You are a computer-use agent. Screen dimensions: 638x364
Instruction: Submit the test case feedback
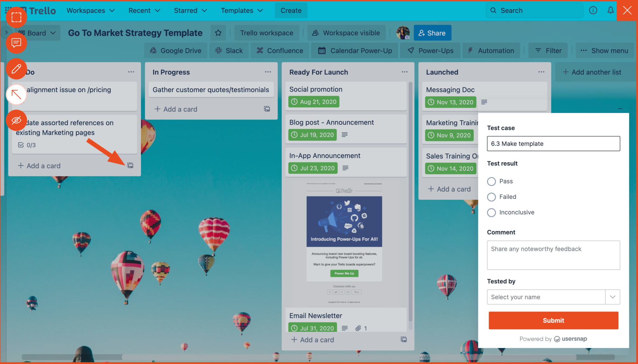point(553,320)
